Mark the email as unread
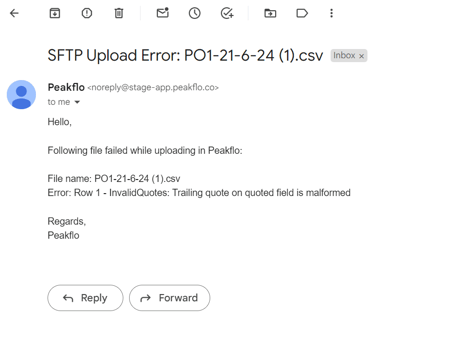The image size is (450, 361). tap(163, 13)
